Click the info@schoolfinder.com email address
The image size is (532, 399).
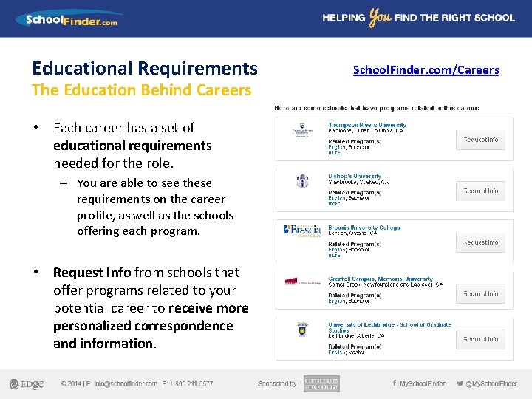point(125,383)
